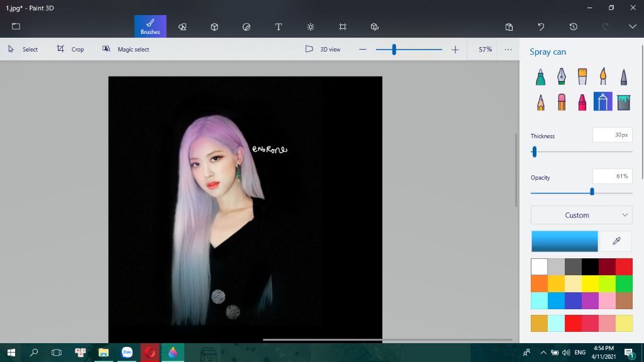This screenshot has height=362, width=644.
Task: Click the 57% zoom value
Action: [485, 49]
